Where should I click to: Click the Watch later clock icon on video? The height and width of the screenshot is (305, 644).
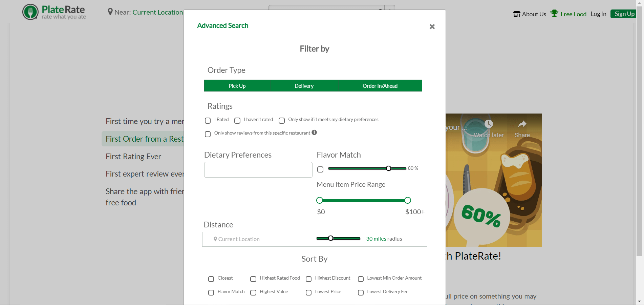pyautogui.click(x=488, y=124)
